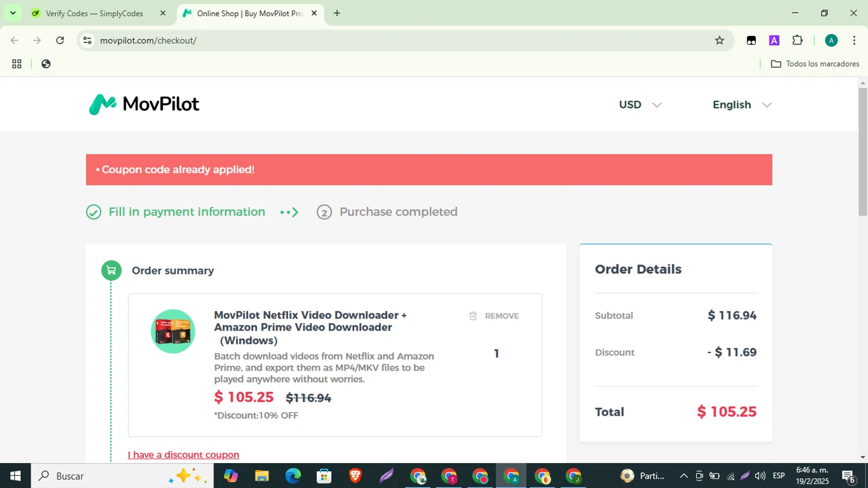Open Chrome extensions puzzle icon
The width and height of the screenshot is (868, 488).
(797, 41)
